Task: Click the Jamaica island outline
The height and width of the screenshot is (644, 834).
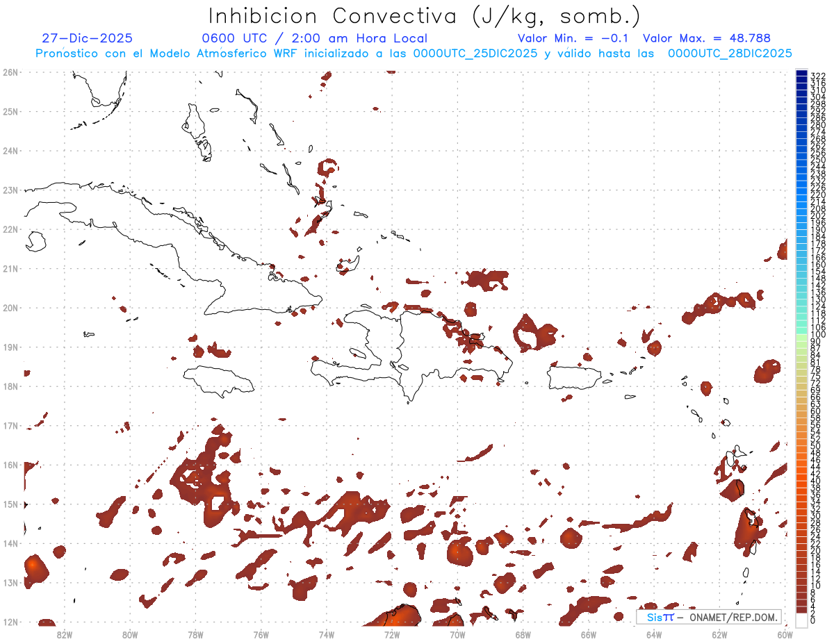Action: 218,381
